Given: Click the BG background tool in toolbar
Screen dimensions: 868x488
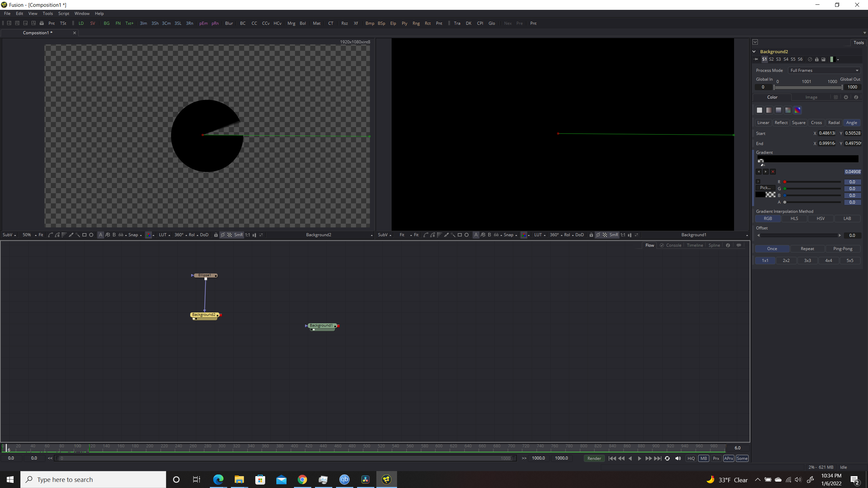Looking at the screenshot, I should pos(106,23).
